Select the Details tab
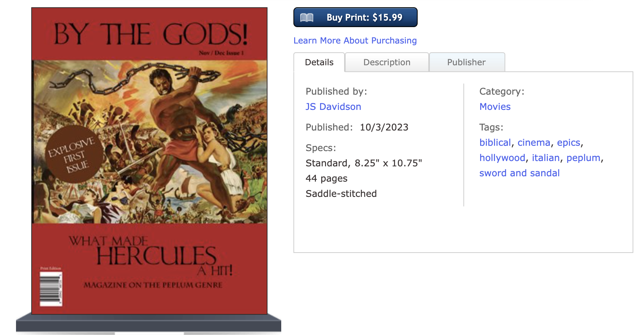 (x=319, y=62)
